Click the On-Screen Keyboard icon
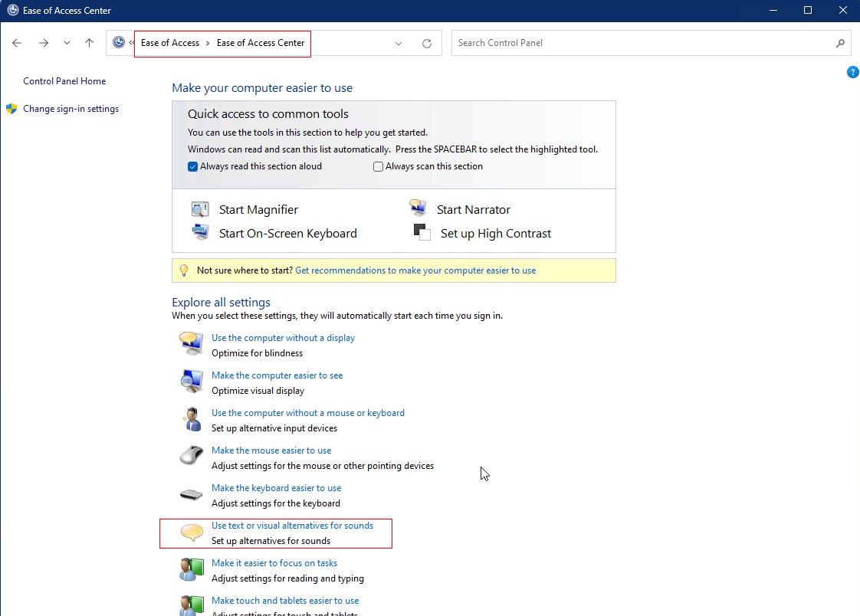The width and height of the screenshot is (860, 616). click(x=199, y=232)
